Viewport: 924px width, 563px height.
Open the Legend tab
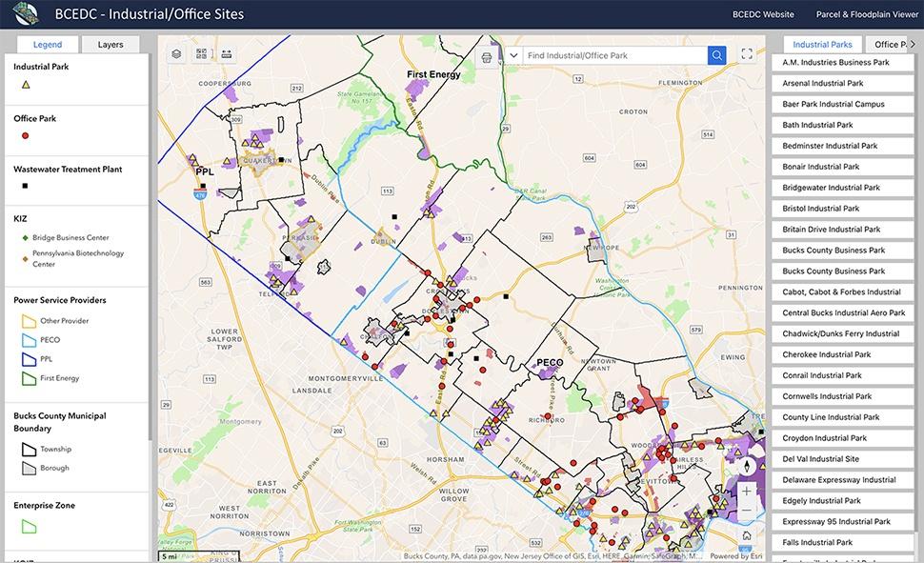tap(47, 45)
